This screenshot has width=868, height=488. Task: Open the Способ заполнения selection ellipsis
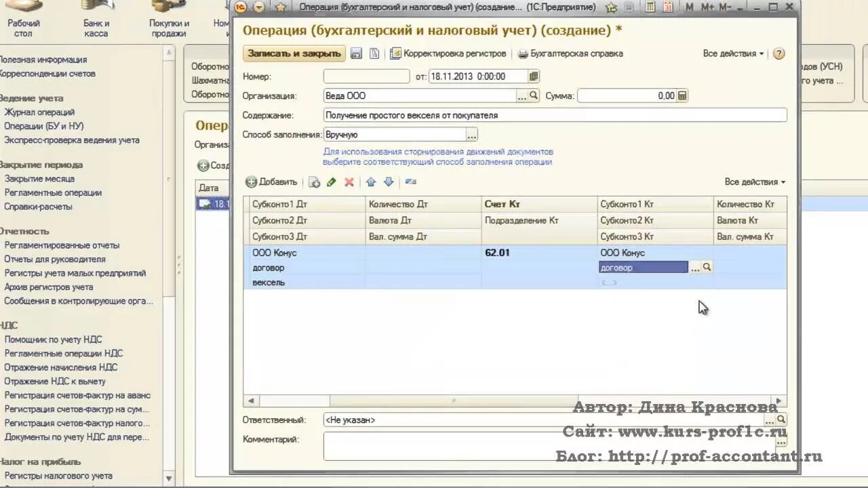pyautogui.click(x=471, y=135)
